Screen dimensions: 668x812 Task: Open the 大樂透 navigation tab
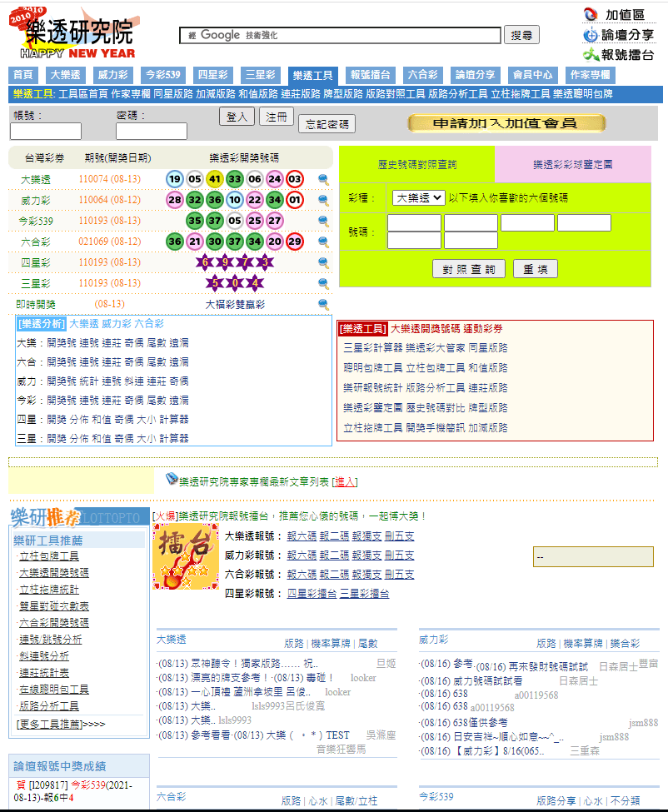[65, 75]
